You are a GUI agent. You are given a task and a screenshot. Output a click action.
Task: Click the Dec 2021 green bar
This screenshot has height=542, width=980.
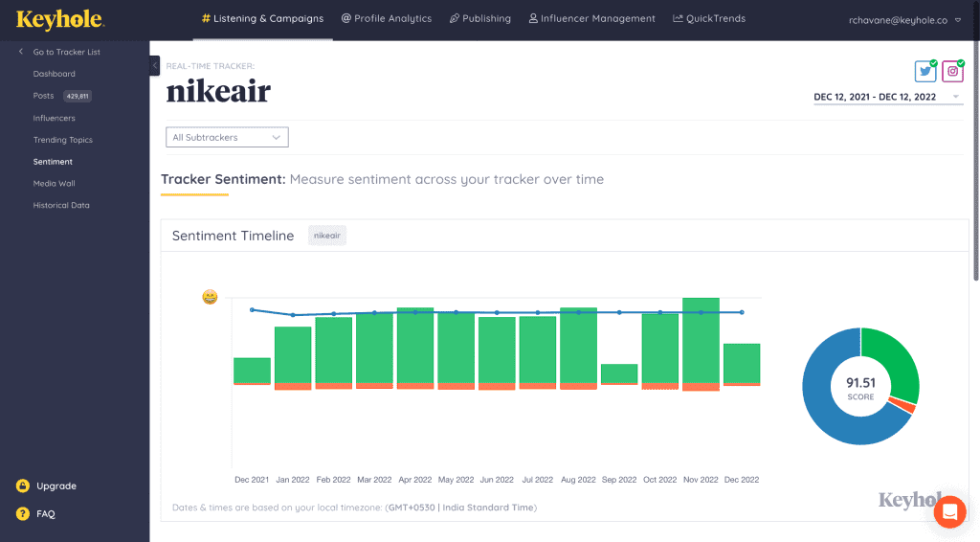pos(252,370)
